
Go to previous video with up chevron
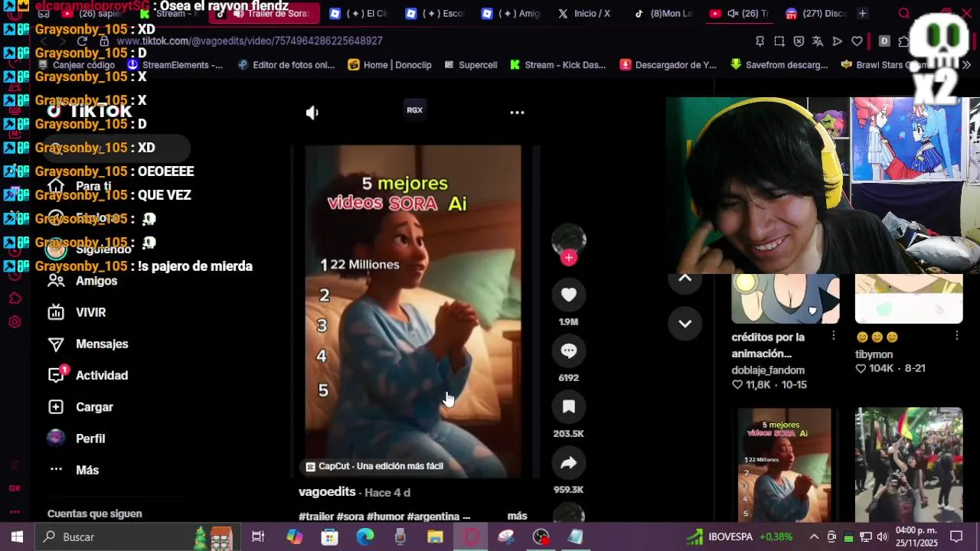tap(685, 279)
